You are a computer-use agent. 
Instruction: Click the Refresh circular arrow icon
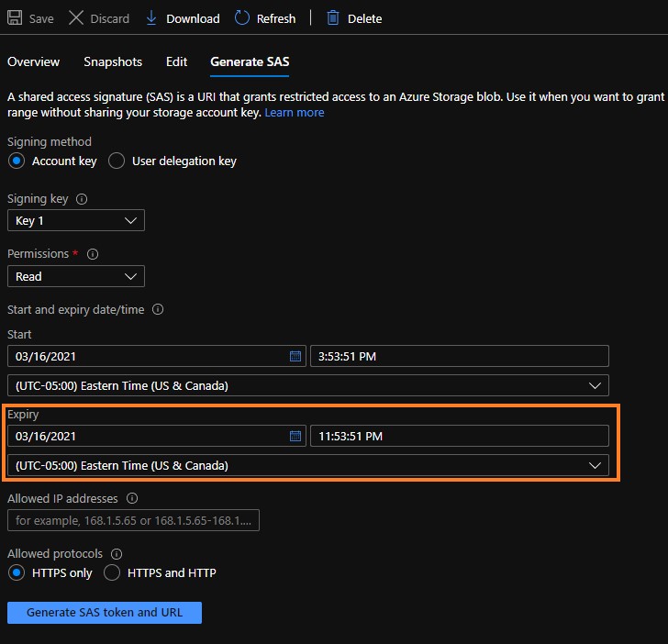pyautogui.click(x=242, y=18)
